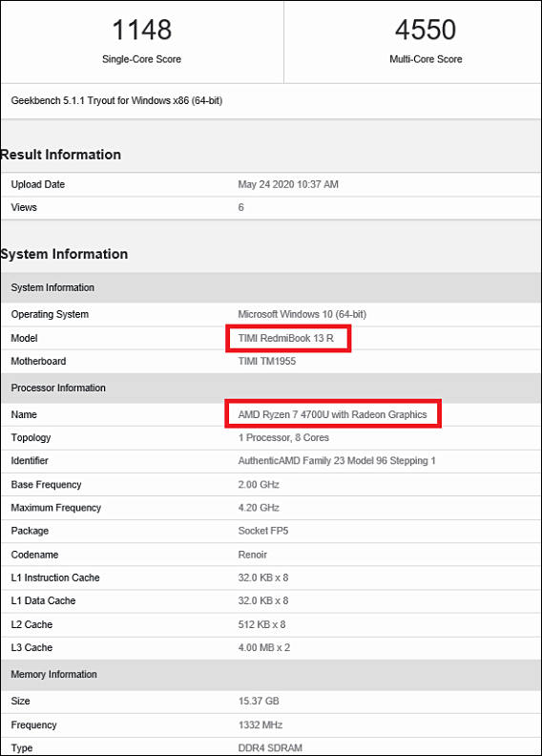Select 1 Processor, 8 Cores value
This screenshot has width=542, height=756.
pyautogui.click(x=283, y=438)
